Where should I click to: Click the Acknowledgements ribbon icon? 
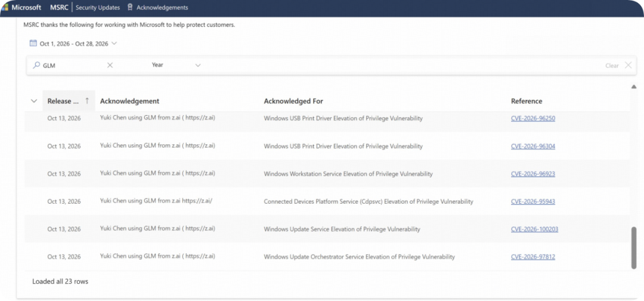click(x=130, y=7)
